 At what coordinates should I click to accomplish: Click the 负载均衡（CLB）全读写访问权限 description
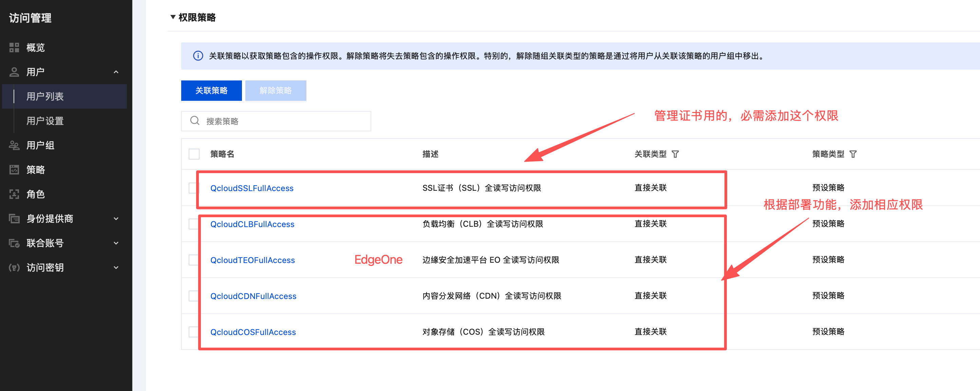point(483,224)
